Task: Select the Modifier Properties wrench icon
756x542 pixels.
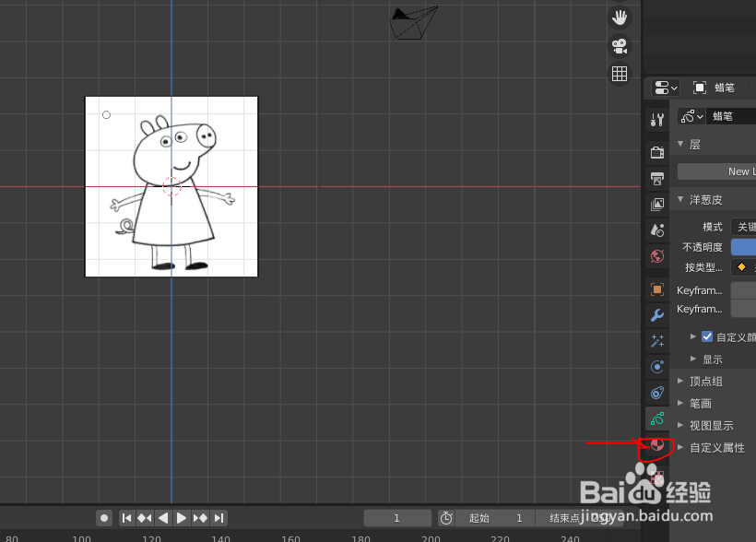Action: (656, 314)
